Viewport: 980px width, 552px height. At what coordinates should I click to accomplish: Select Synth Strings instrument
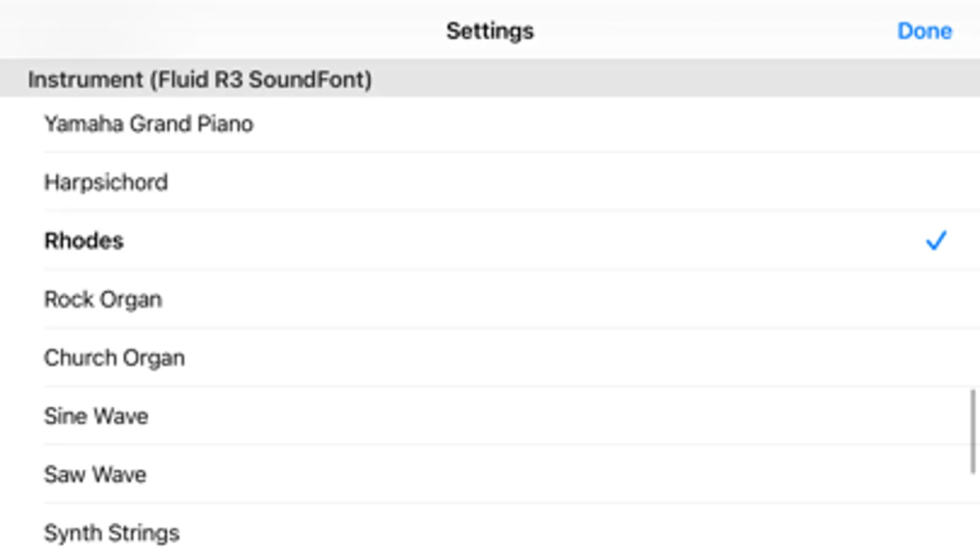112,532
